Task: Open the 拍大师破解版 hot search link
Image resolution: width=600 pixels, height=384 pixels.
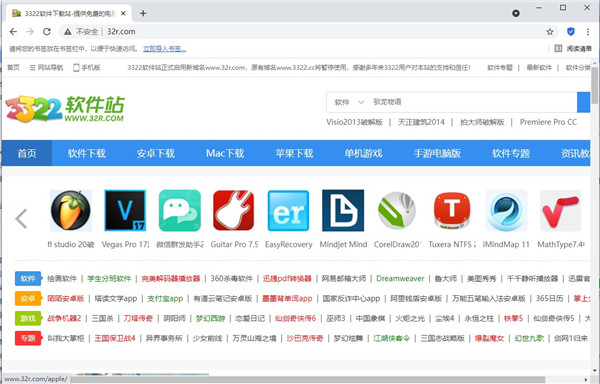Action: click(482, 122)
